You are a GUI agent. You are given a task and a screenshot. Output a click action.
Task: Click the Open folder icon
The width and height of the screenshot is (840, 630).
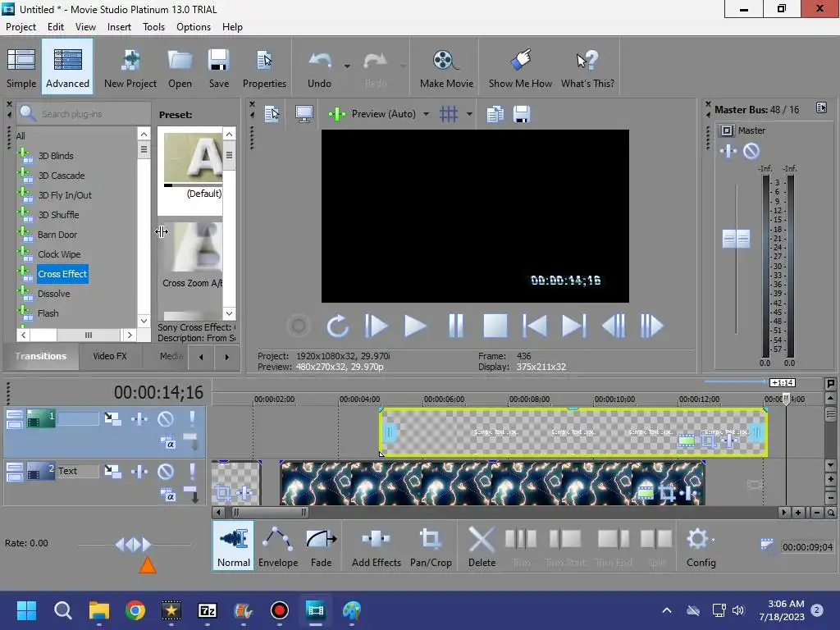click(180, 67)
